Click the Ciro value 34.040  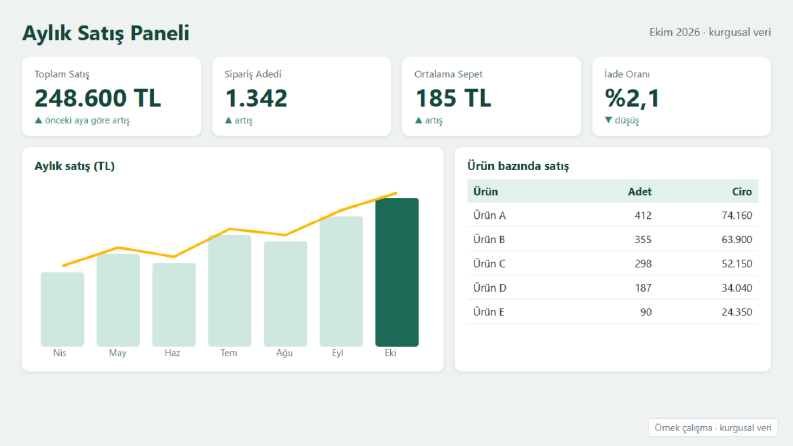[737, 288]
